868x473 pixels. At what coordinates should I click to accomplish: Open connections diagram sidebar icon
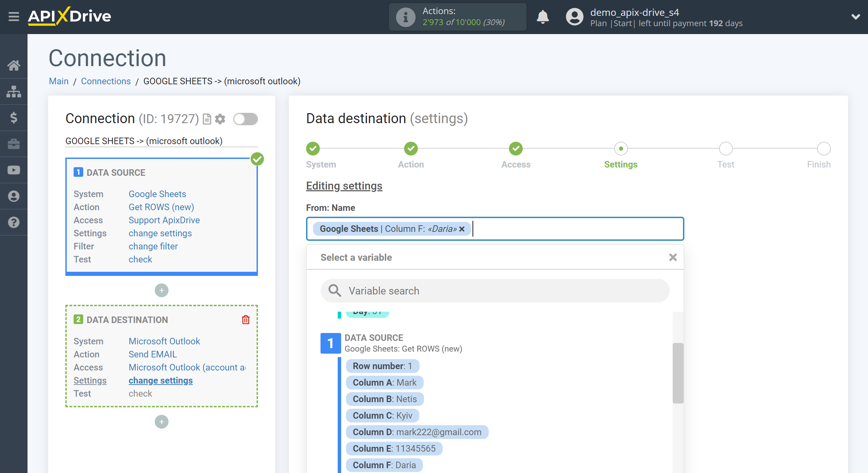[14, 92]
